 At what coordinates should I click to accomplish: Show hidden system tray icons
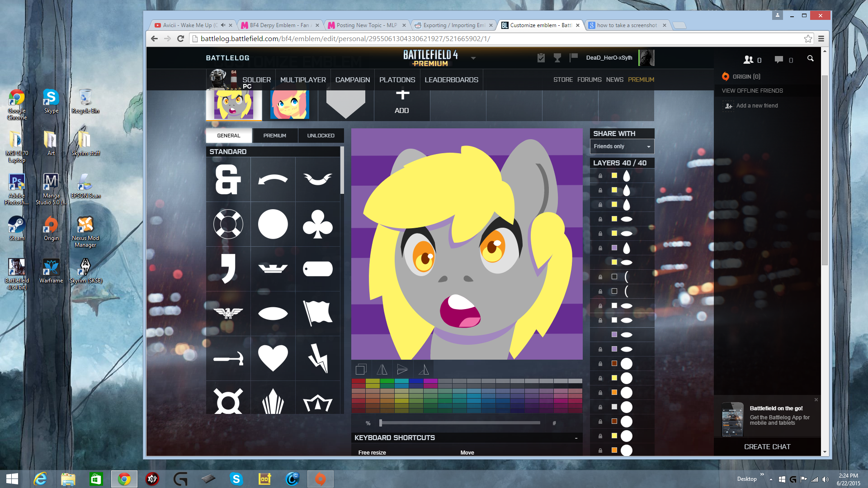tap(771, 479)
